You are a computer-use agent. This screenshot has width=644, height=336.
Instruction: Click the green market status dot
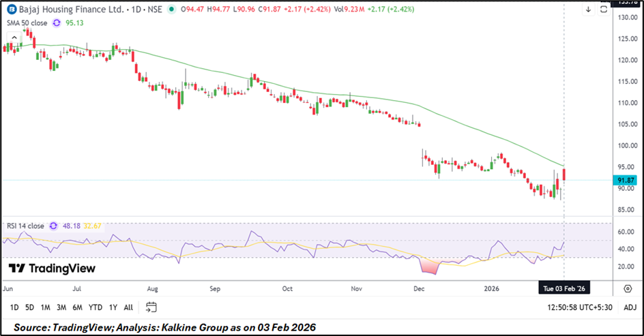coord(170,10)
